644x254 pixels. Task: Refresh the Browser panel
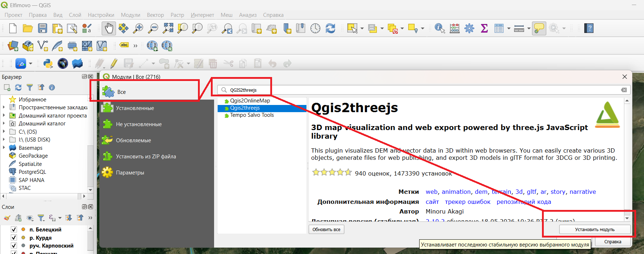click(x=18, y=87)
